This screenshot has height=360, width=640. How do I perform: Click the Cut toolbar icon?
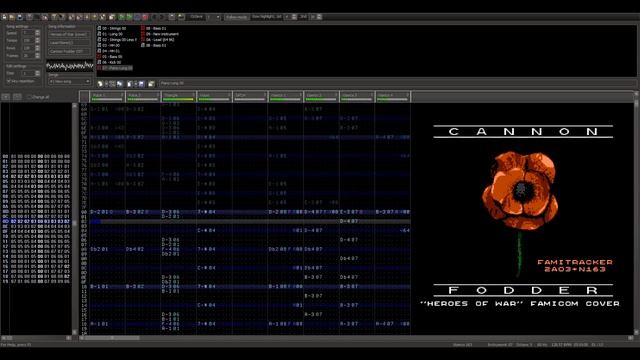click(x=29, y=17)
